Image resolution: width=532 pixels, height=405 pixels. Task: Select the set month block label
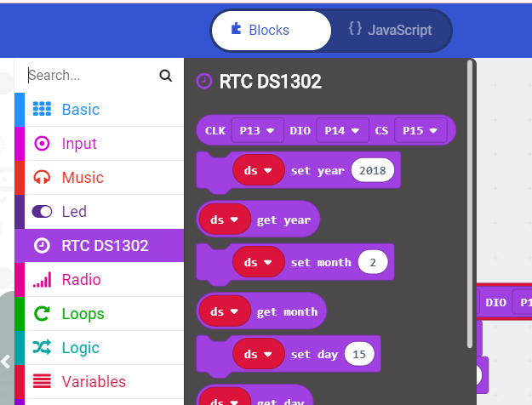321,262
